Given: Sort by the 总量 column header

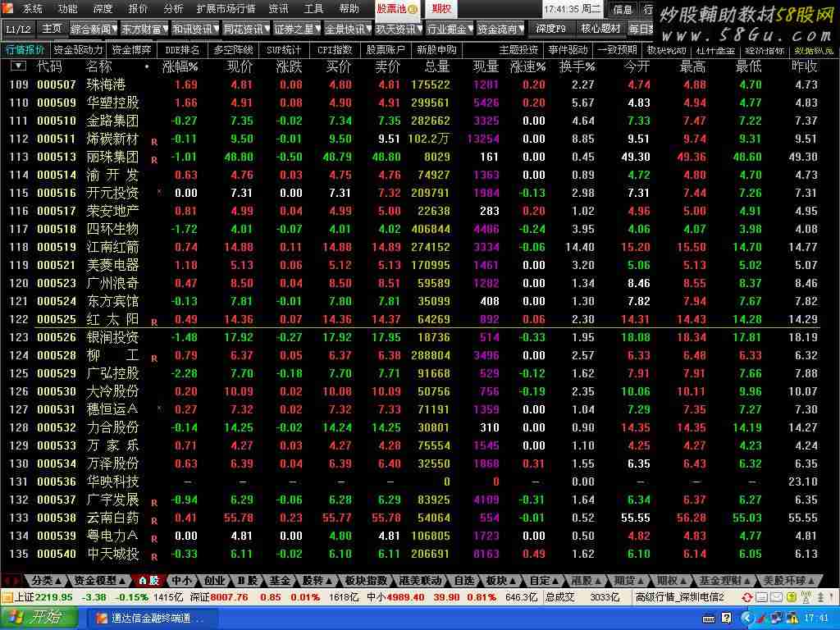Looking at the screenshot, I should pos(437,66).
